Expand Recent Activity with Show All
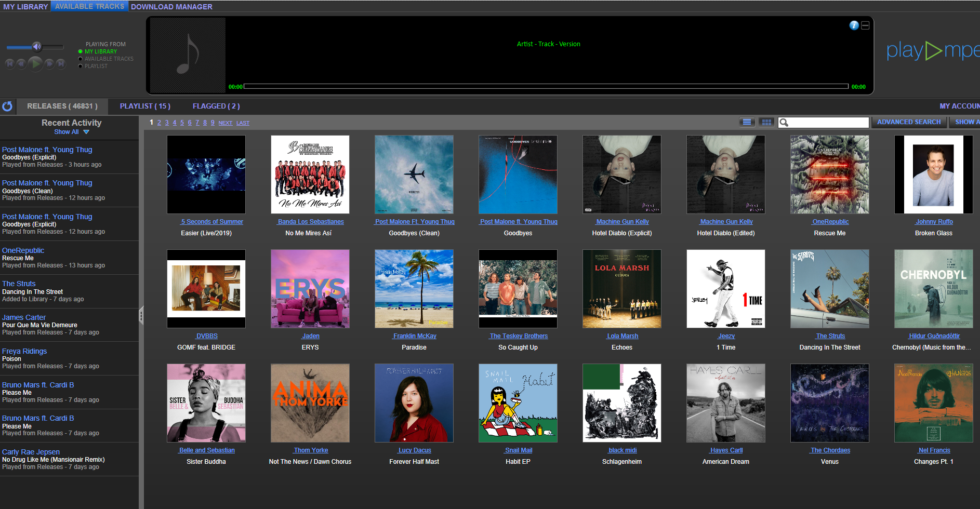The image size is (980, 509). pos(71,132)
